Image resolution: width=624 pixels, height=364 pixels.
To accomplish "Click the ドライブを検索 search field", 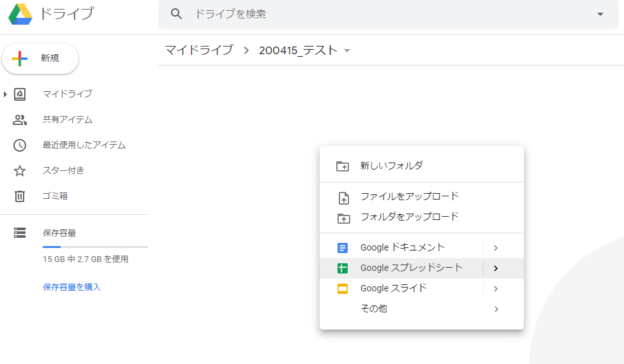I will 389,14.
